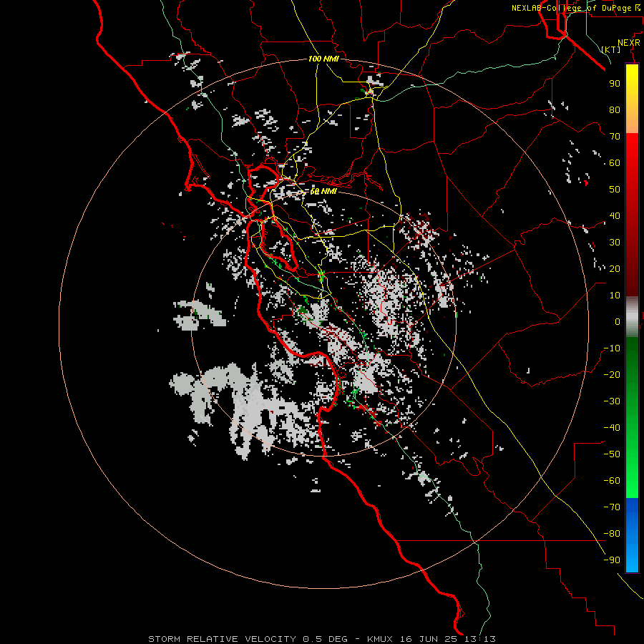Screen dimensions: 644x644
Task: Click the -40 value on the velocity scale
Action: [612, 428]
